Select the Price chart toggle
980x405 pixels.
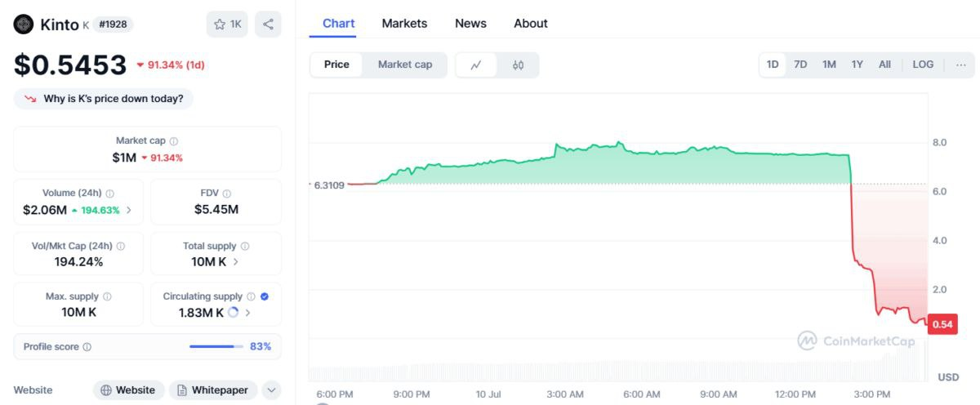[336, 65]
